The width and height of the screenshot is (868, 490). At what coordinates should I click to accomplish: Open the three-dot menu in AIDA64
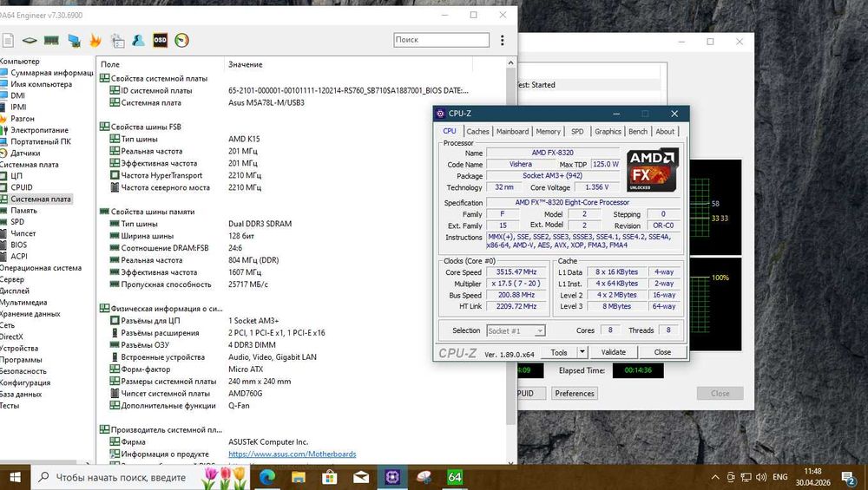[502, 40]
